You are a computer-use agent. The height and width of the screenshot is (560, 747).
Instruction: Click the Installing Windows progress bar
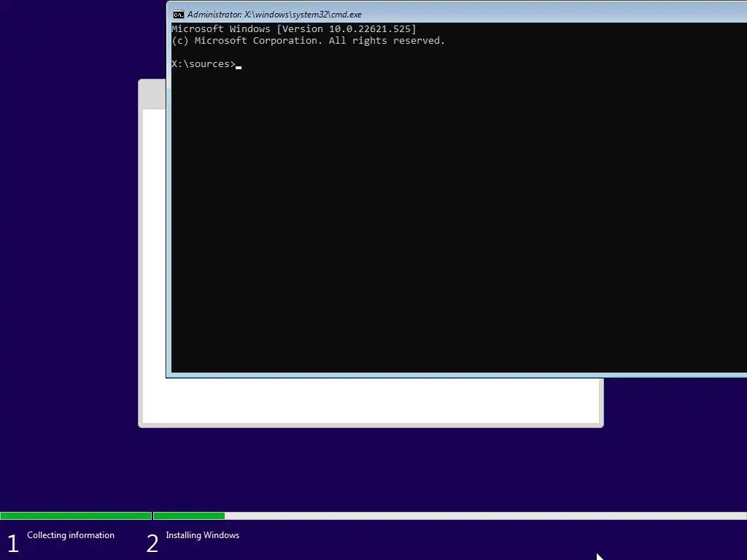[449, 516]
